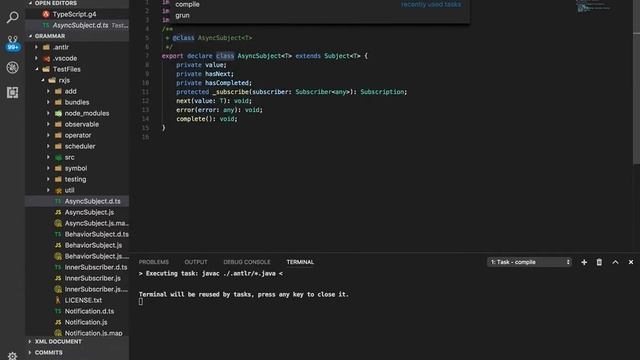Collapse the TestFiles folder
This screenshot has height=360, width=640.
(67, 69)
